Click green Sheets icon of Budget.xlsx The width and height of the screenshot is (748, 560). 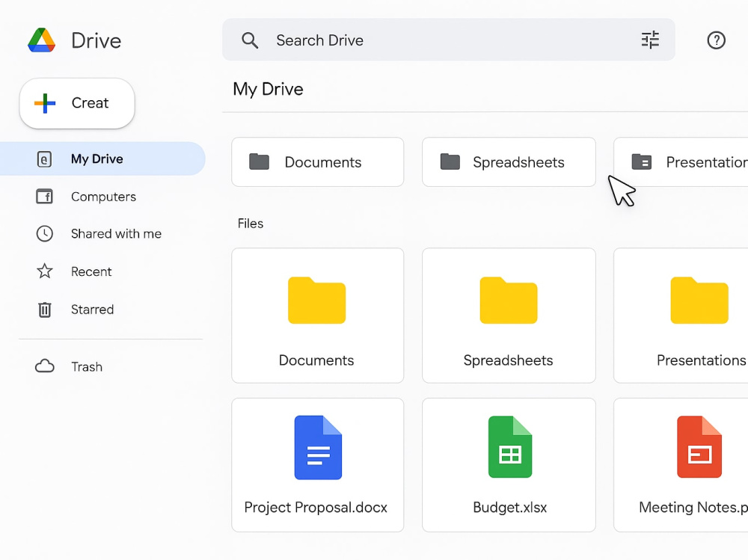(510, 447)
